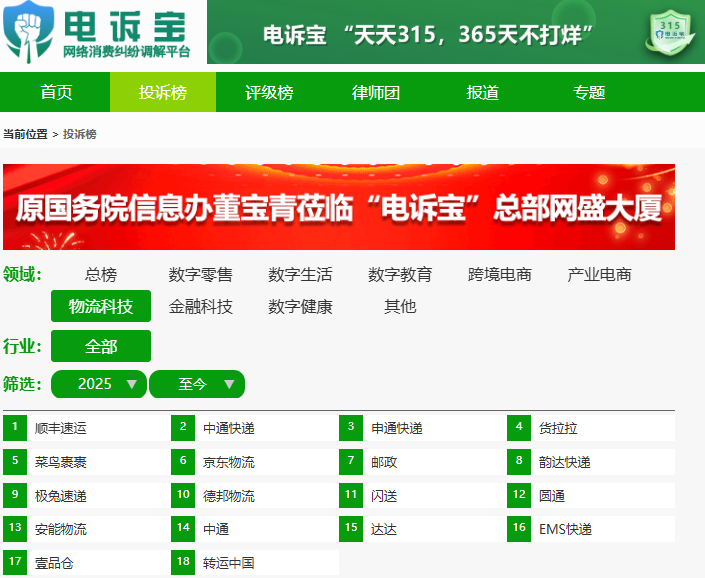Open the 专题 tab
The height and width of the screenshot is (578, 705).
pyautogui.click(x=589, y=92)
